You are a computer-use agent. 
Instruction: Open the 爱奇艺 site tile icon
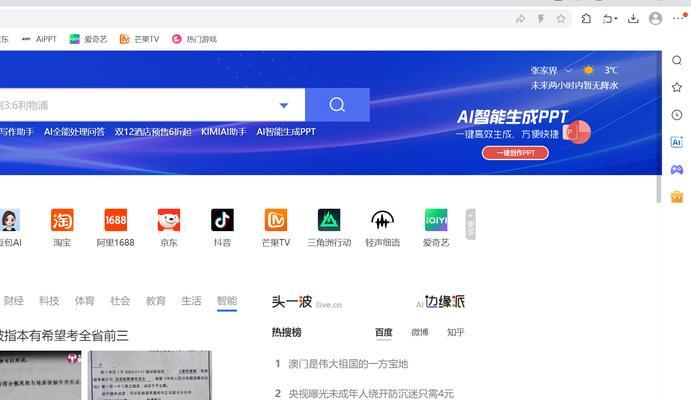pos(436,220)
